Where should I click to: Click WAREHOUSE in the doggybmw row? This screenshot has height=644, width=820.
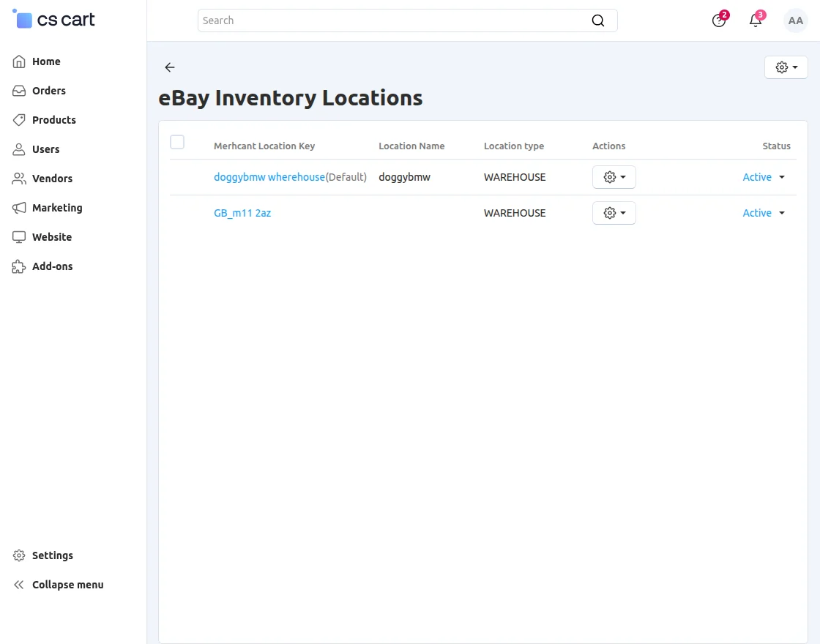tap(515, 177)
